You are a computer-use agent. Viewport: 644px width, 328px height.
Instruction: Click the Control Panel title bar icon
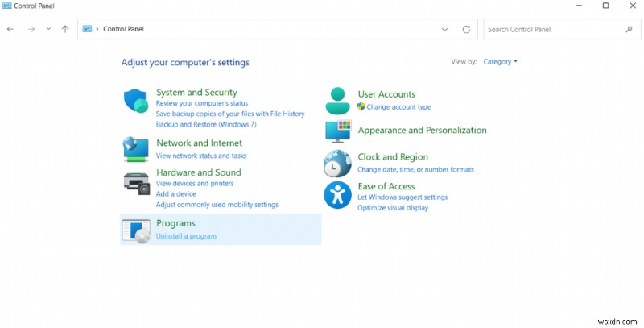point(7,6)
